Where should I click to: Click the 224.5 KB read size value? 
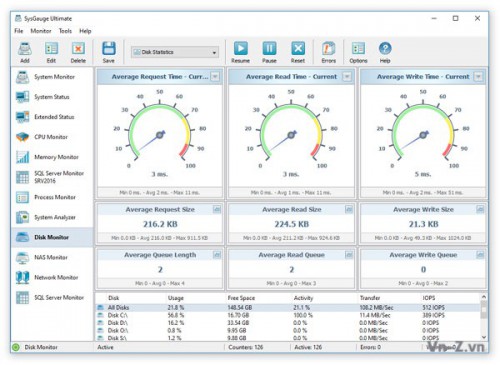292,224
